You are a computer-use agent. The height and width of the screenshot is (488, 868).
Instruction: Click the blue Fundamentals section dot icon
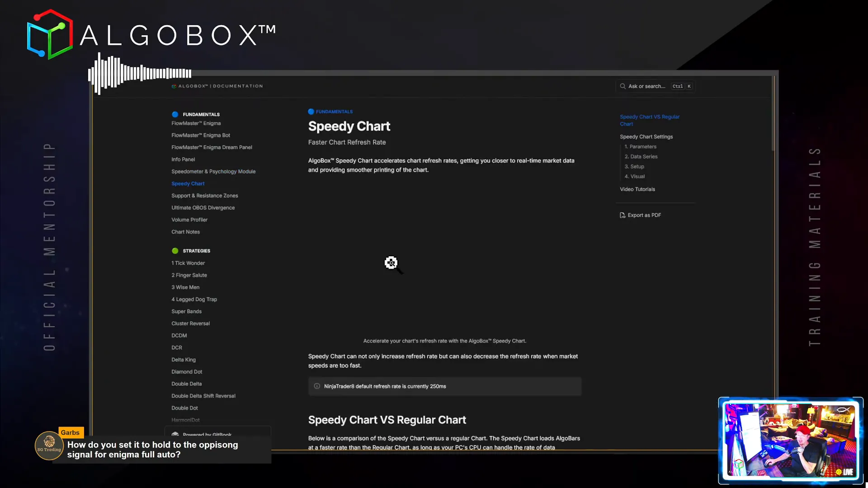(175, 114)
